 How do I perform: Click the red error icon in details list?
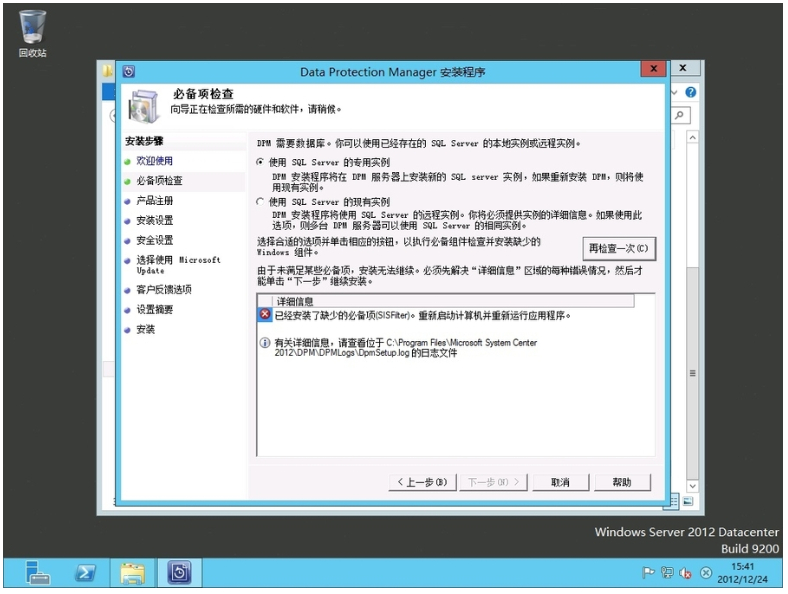265,315
